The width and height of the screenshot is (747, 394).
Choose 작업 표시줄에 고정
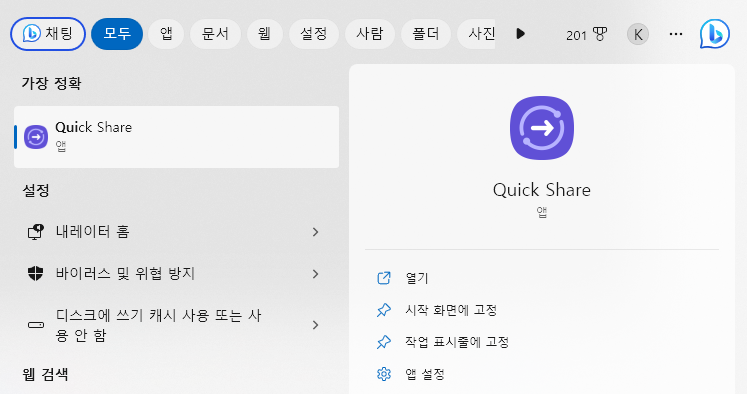click(457, 342)
